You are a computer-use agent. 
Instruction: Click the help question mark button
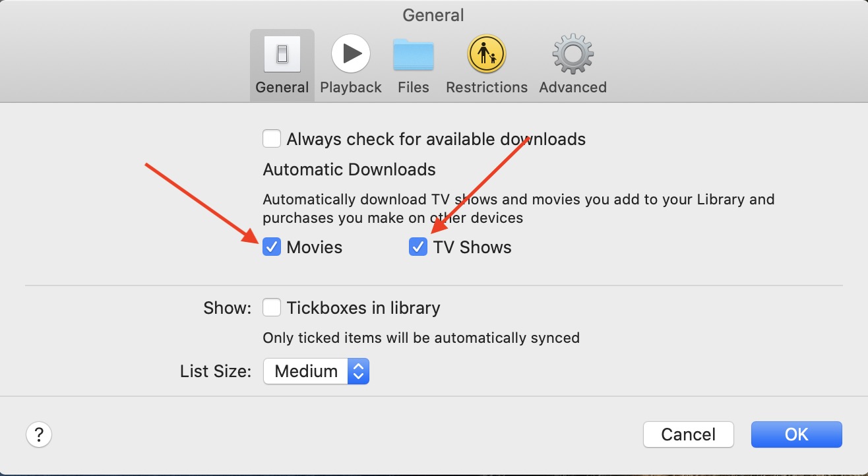39,434
